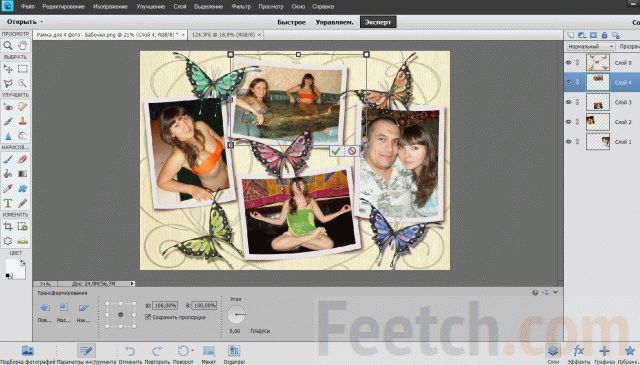Toggle link icon of Слой 3
The height and width of the screenshot is (365, 640).
pos(578,102)
